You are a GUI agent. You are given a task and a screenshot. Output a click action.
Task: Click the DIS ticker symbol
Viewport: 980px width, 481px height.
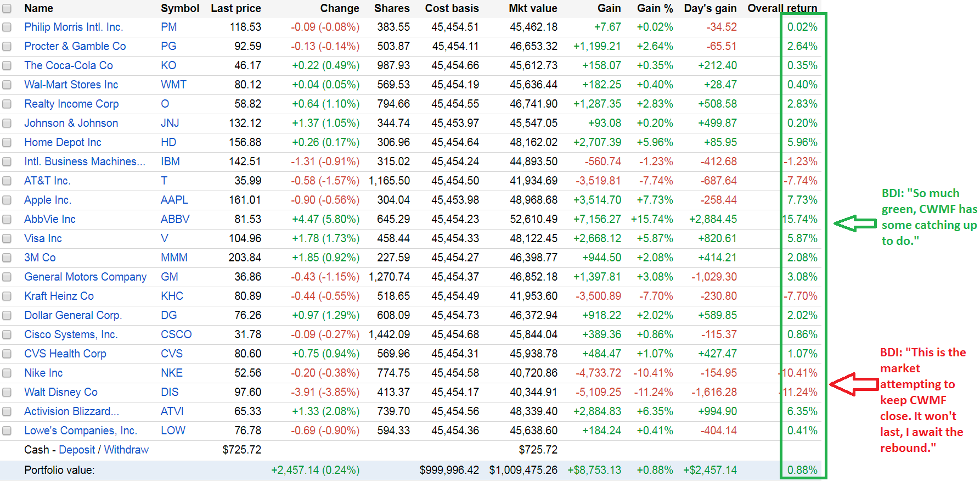tap(170, 392)
